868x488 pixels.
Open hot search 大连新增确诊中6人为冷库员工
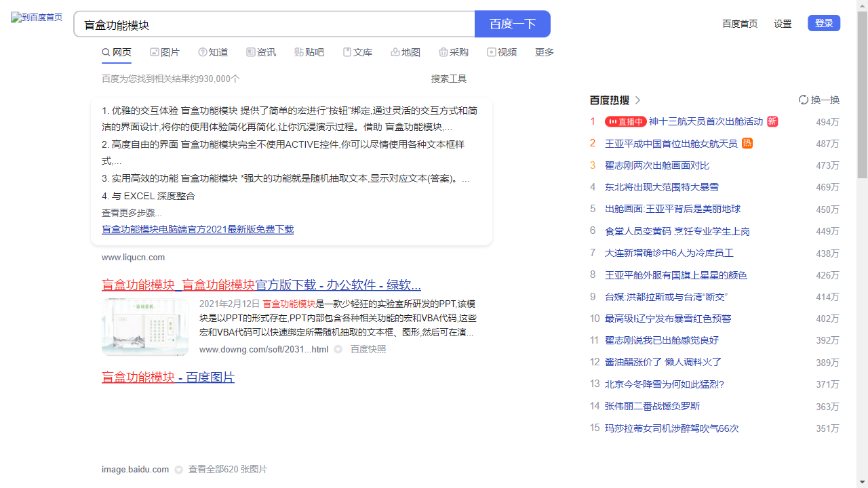click(x=669, y=253)
